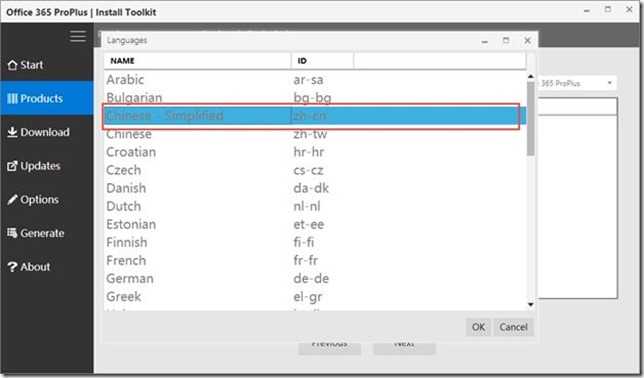644x378 pixels.
Task: Click the About question mark icon
Action: click(12, 267)
